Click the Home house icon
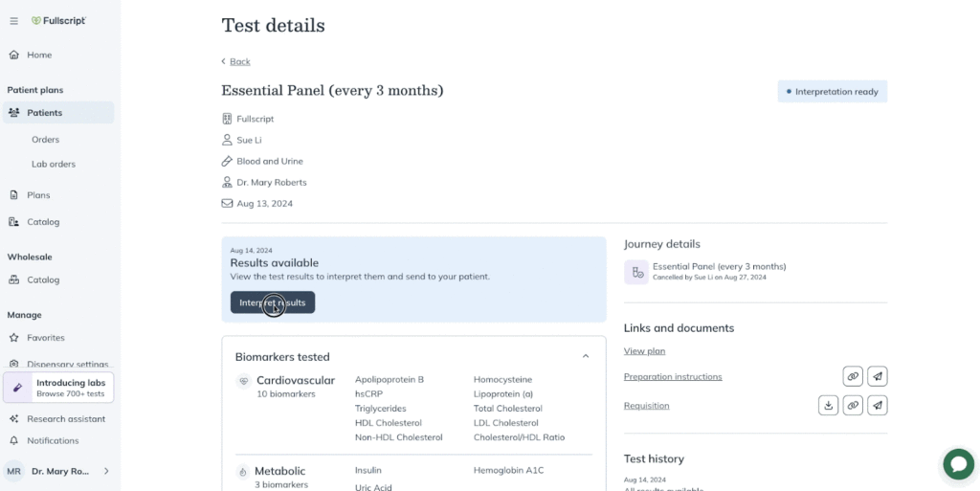Viewport: 980px width, 491px height. tap(13, 55)
